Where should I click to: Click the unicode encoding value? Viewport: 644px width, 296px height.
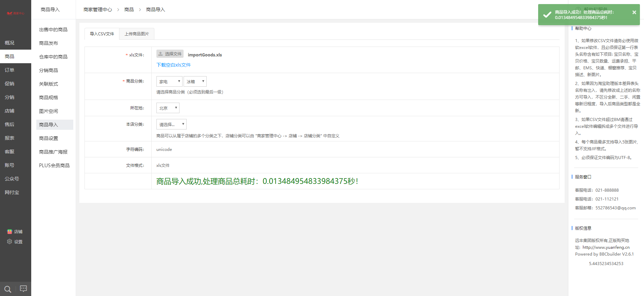coord(164,150)
